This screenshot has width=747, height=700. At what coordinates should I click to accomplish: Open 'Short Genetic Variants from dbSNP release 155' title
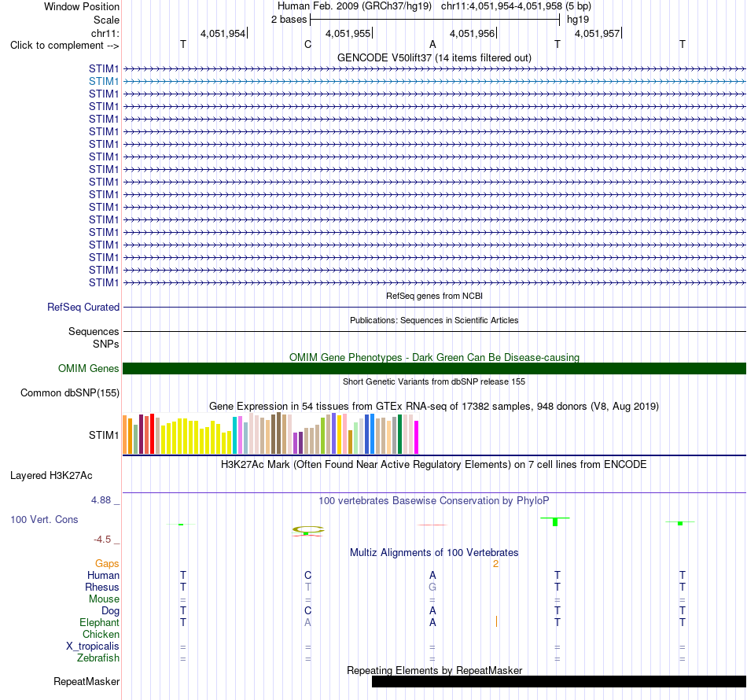coord(434,381)
